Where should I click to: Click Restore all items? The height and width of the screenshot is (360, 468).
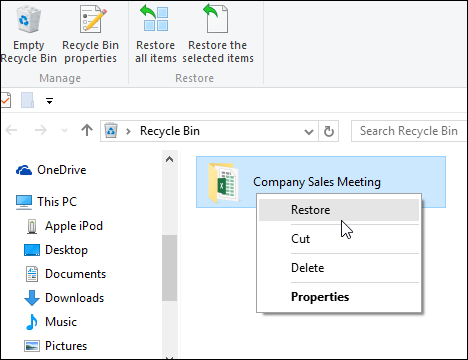pyautogui.click(x=155, y=35)
